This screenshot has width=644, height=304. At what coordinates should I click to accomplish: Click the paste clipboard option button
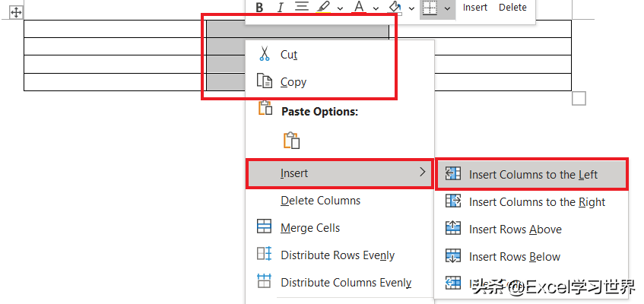point(291,140)
